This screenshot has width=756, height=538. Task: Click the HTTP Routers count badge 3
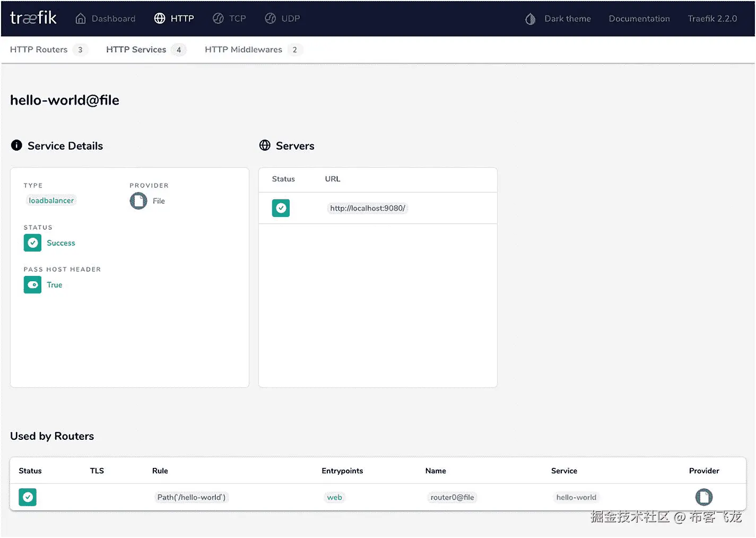pos(80,50)
